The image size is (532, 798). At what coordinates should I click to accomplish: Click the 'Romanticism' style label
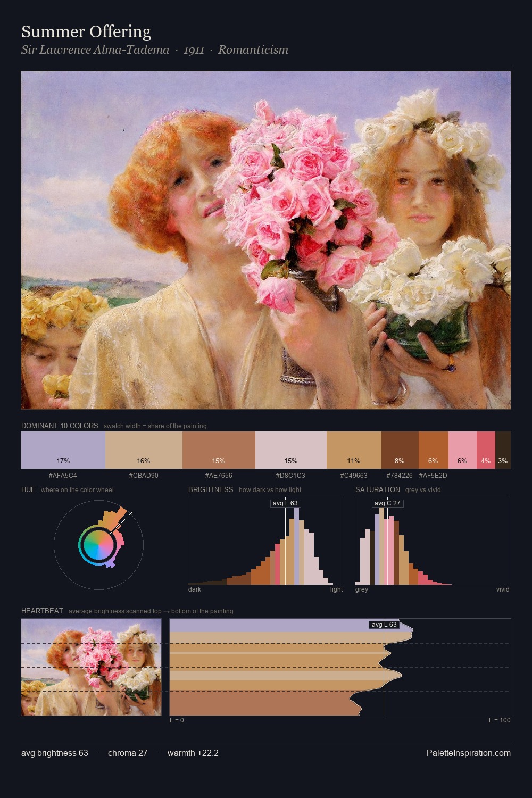pyautogui.click(x=253, y=50)
